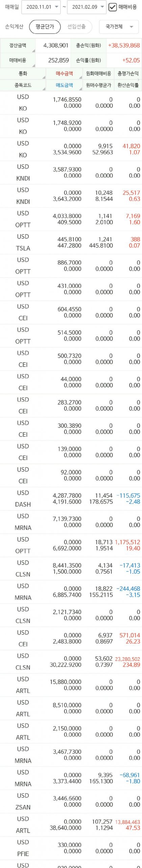This screenshot has width=142, height=868.
Task: Open the DASH trade row
Action: point(71,498)
